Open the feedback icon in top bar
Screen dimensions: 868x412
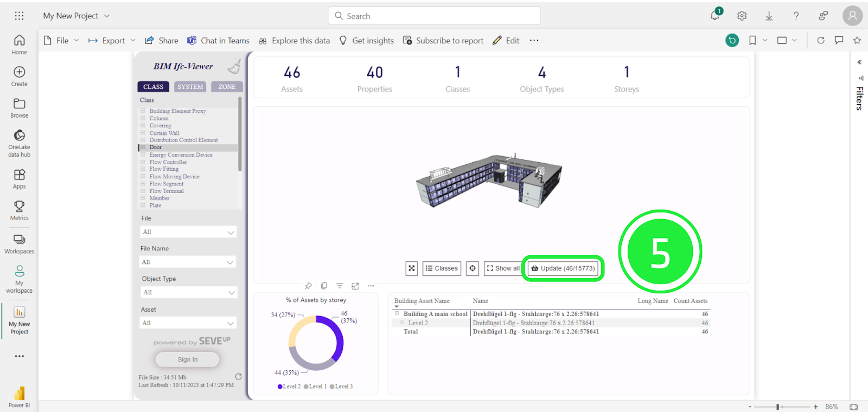coord(823,16)
